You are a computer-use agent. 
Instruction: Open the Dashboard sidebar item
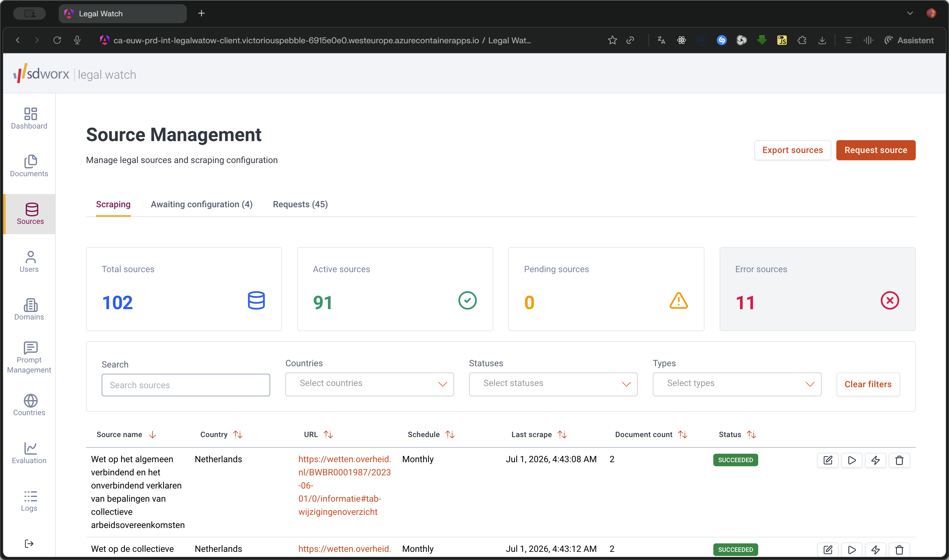[x=29, y=119]
